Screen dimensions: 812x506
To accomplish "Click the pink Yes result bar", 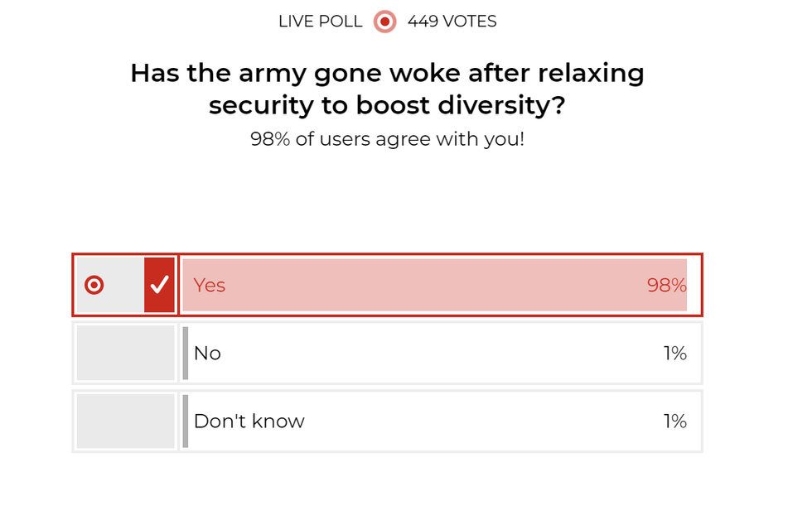I will coord(431,285).
